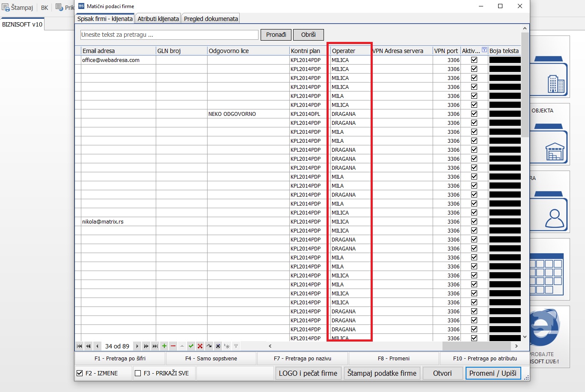The width and height of the screenshot is (585, 392).
Task: Uncheck Aktiv box in NEKO ODGOVORNO row
Action: coord(474,114)
